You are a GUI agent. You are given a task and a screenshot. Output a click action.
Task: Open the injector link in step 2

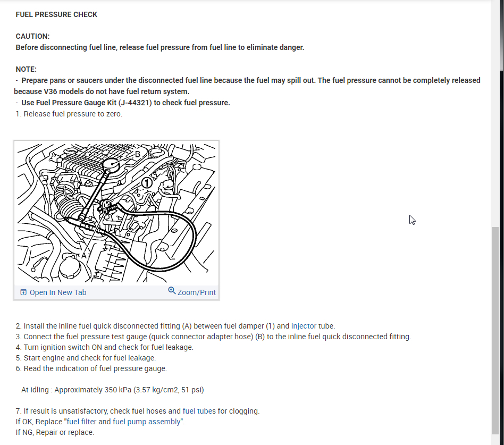click(304, 326)
